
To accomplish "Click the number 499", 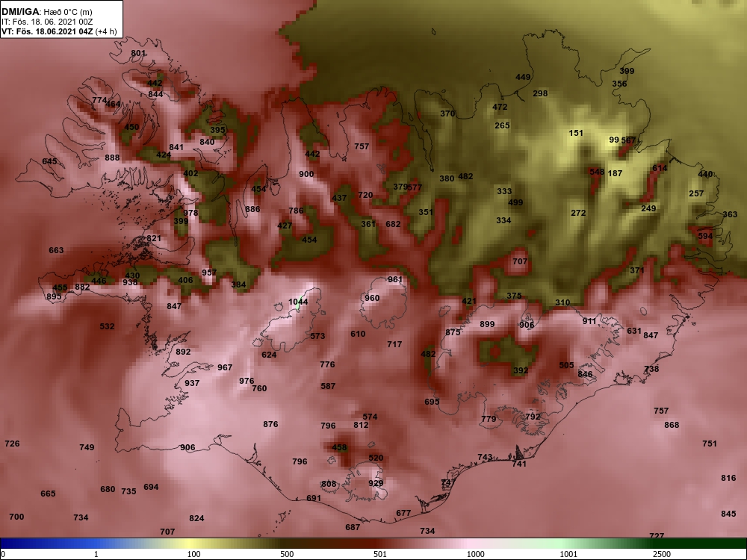I will point(515,202).
